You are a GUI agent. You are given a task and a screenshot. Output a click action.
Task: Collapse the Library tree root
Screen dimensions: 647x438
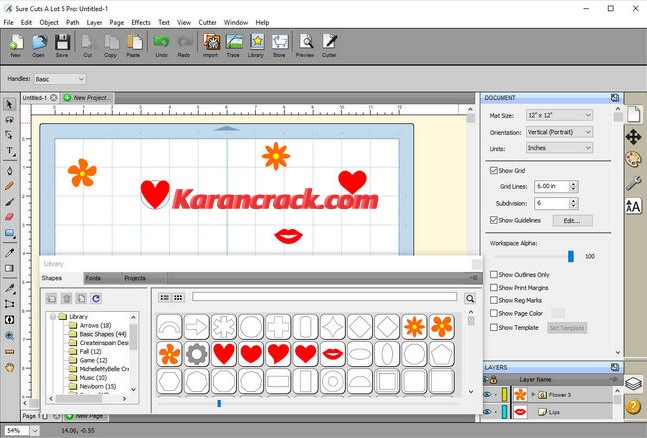(53, 317)
